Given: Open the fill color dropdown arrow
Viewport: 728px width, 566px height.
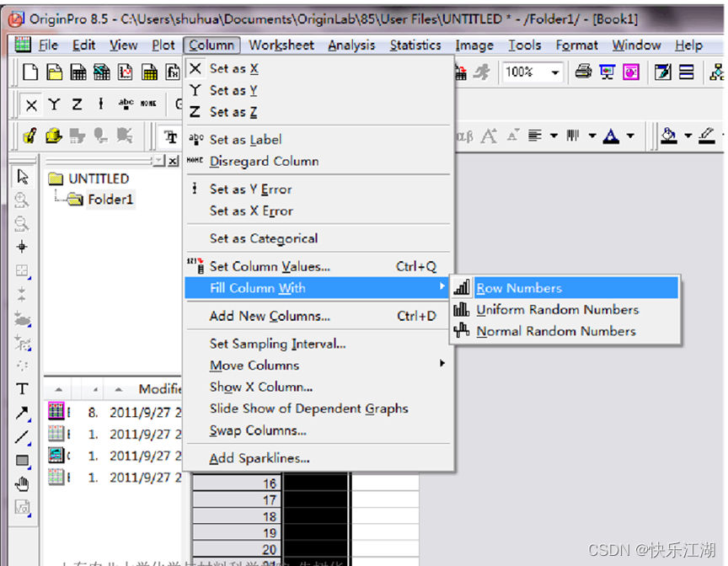Looking at the screenshot, I should 688,136.
